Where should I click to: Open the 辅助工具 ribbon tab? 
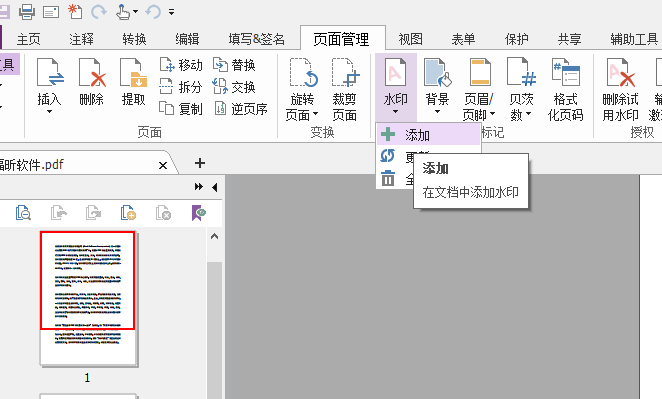[635, 39]
